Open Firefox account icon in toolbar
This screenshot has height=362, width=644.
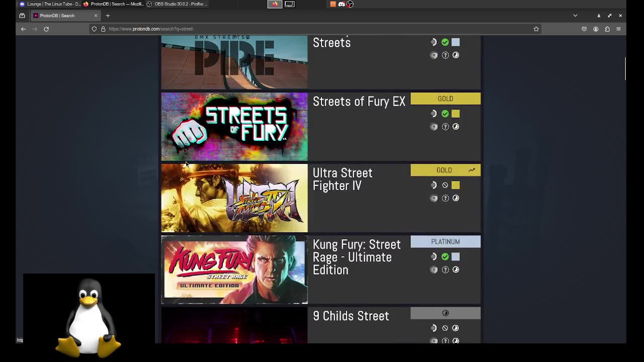tap(596, 29)
